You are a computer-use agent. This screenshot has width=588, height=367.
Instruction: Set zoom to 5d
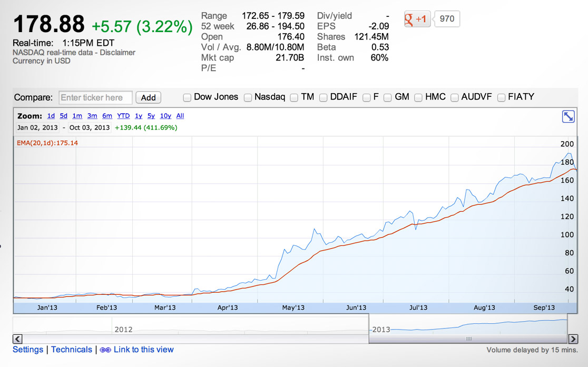(63, 116)
